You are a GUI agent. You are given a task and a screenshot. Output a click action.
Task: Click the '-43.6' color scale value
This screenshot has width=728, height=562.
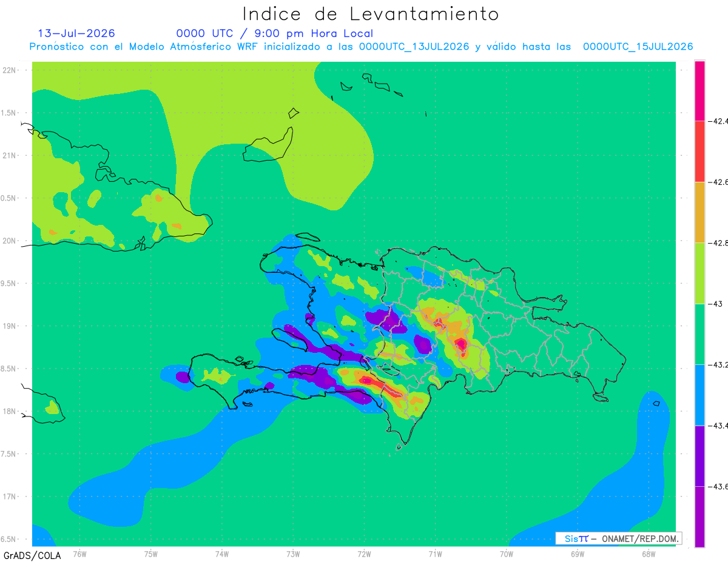(x=718, y=487)
